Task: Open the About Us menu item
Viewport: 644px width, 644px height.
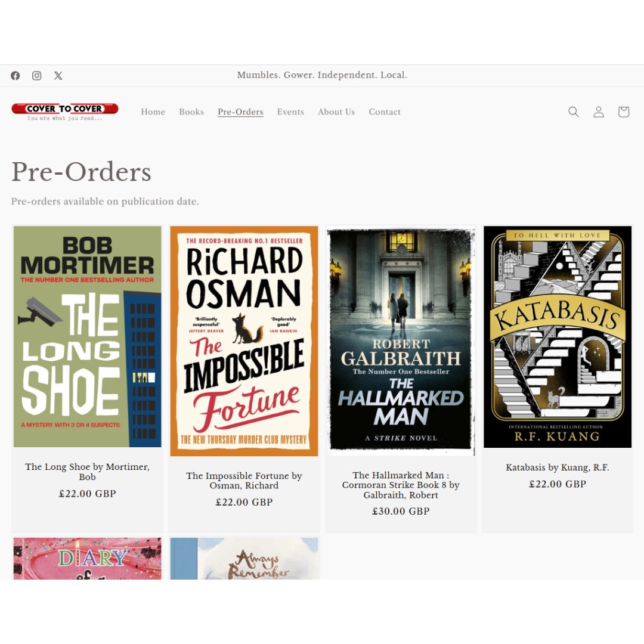Action: tap(336, 112)
